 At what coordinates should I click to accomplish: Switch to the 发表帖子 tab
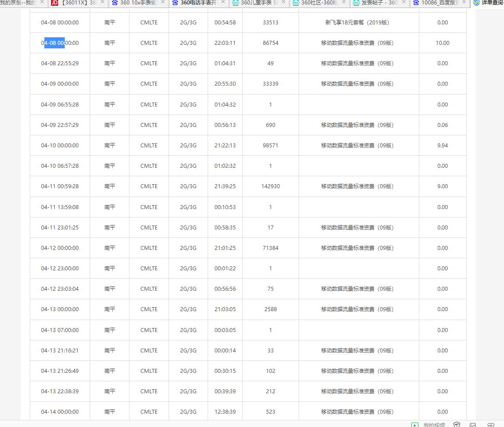click(380, 3)
